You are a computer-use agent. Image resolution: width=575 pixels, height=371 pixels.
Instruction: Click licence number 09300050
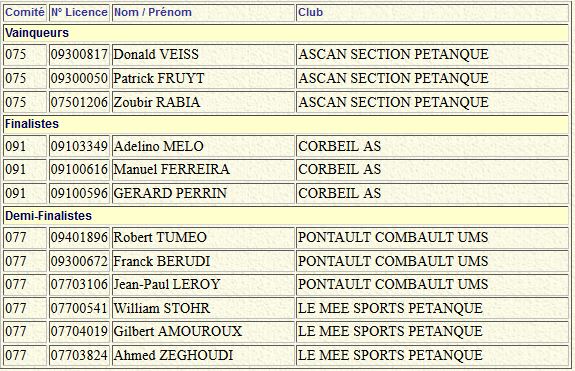pyautogui.click(x=79, y=78)
